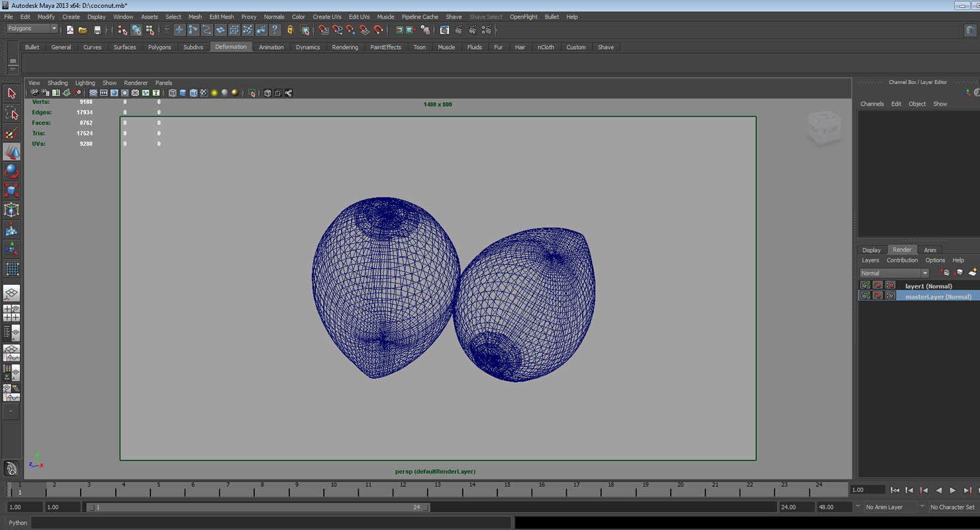
Task: Open the Channels menu in Channel Box
Action: [872, 104]
